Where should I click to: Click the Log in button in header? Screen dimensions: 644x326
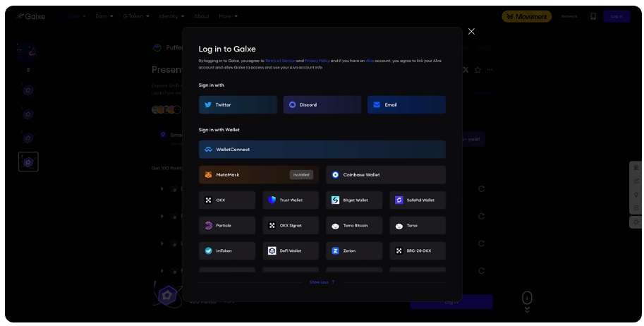click(616, 16)
